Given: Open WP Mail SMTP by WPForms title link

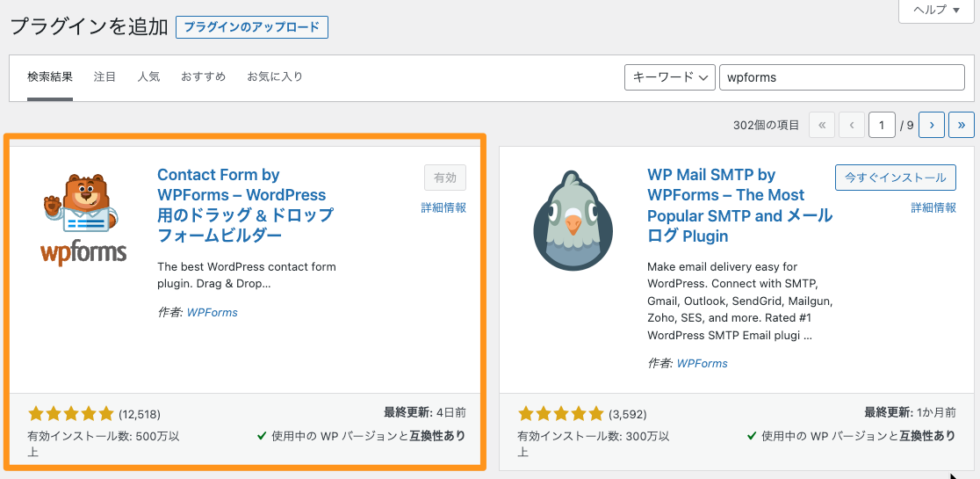Looking at the screenshot, I should (x=740, y=205).
